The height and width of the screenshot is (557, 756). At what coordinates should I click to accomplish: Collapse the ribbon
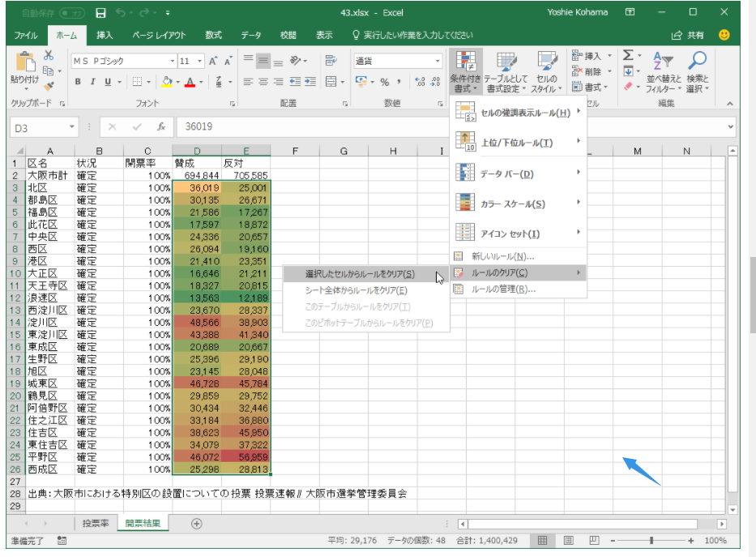730,104
